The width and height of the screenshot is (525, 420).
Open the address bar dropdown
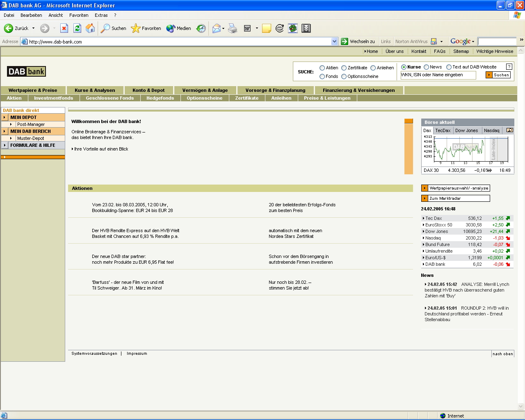pos(334,41)
